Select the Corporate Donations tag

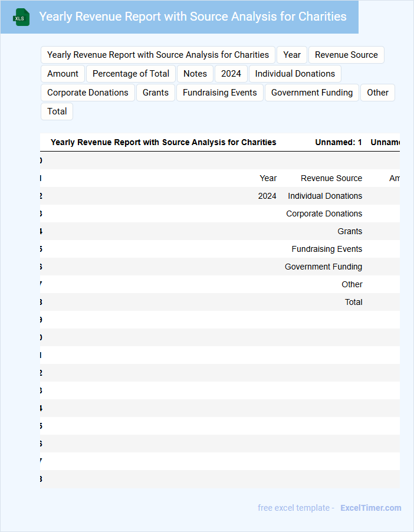(x=88, y=93)
